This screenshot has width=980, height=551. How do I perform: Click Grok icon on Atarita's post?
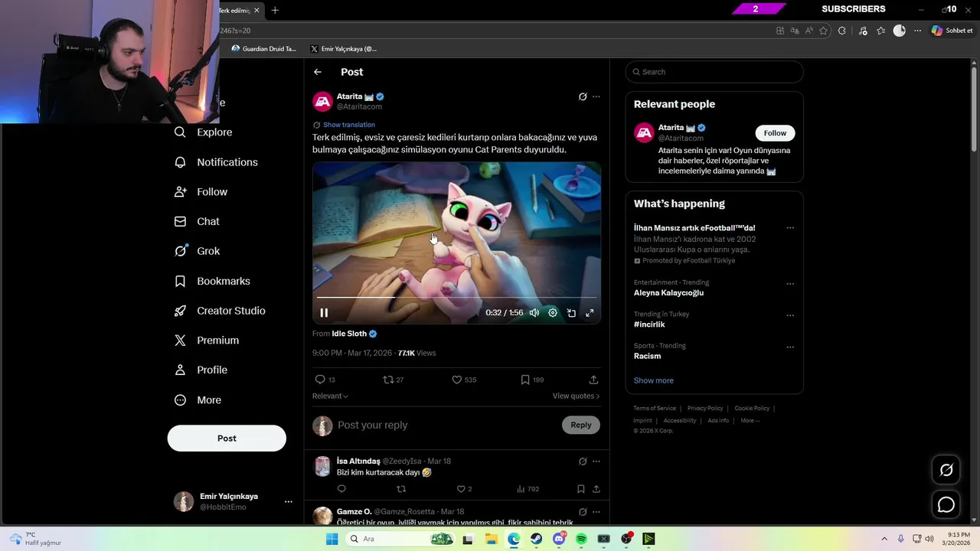click(x=583, y=96)
